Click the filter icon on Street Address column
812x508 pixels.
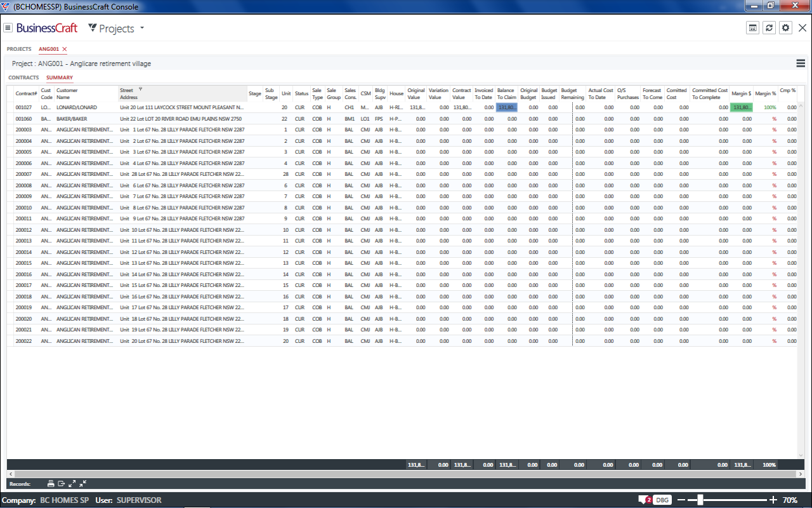coord(140,90)
